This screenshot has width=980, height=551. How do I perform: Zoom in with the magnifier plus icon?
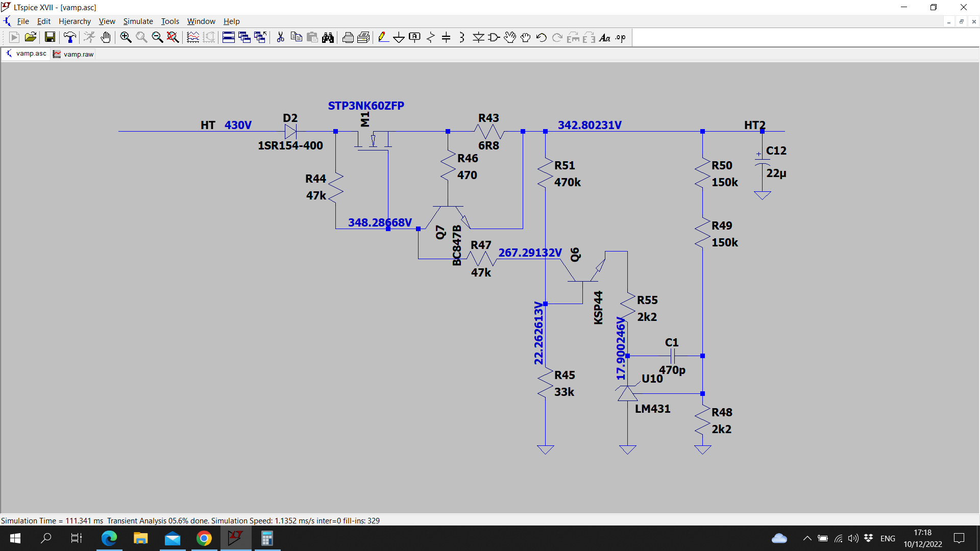click(126, 37)
